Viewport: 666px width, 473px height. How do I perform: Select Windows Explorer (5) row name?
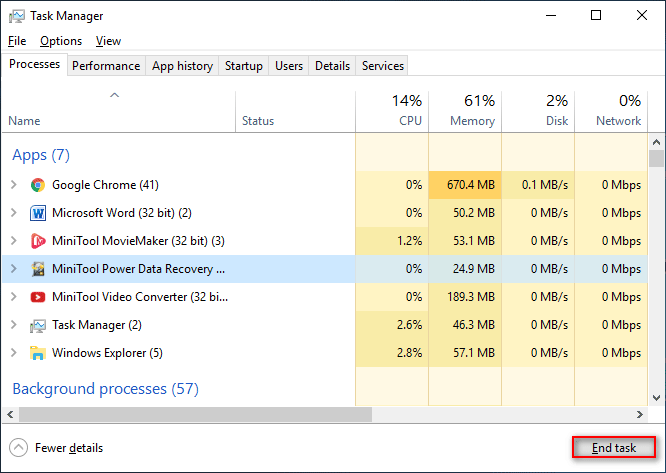point(107,353)
